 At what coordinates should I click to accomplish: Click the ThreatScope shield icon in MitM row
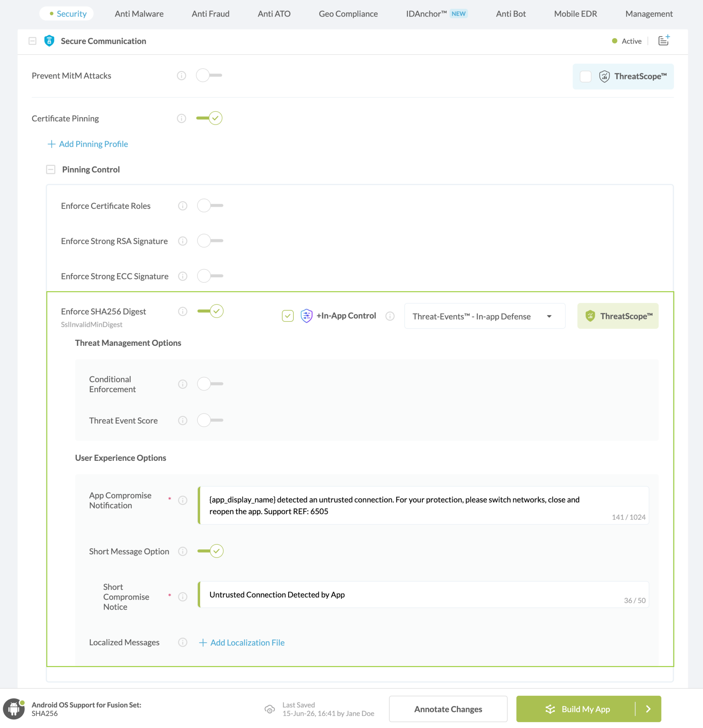coord(604,77)
